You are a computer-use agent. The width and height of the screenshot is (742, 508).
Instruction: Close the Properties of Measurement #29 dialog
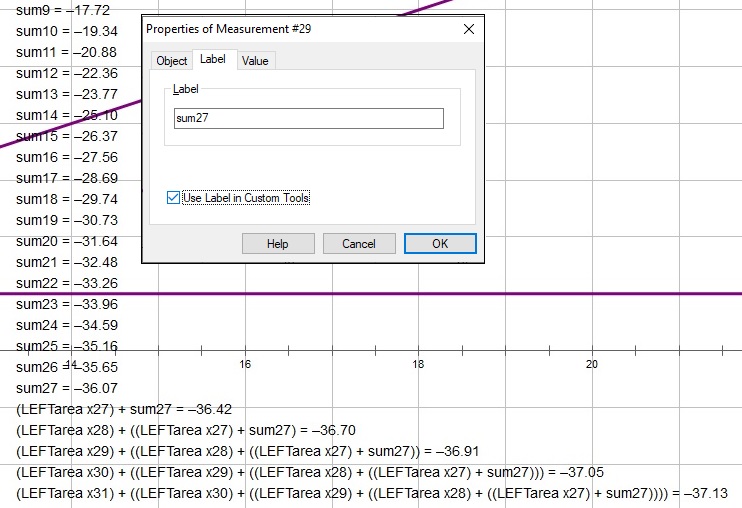pos(468,29)
